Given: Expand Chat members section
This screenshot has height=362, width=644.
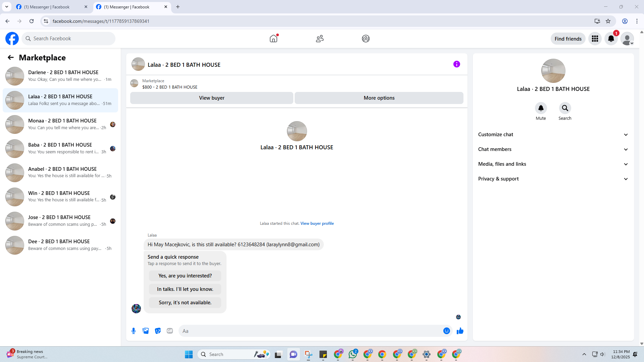Looking at the screenshot, I should 553,149.
